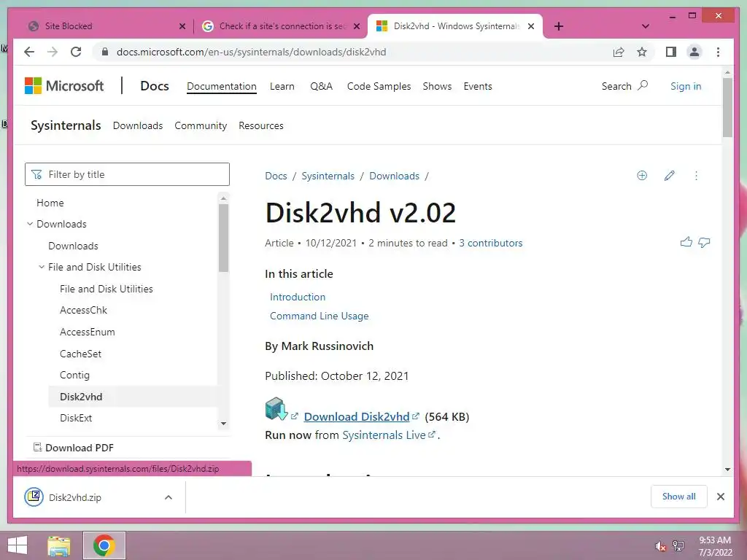The image size is (747, 560).
Task: Open the Learn menu item
Action: (282, 86)
